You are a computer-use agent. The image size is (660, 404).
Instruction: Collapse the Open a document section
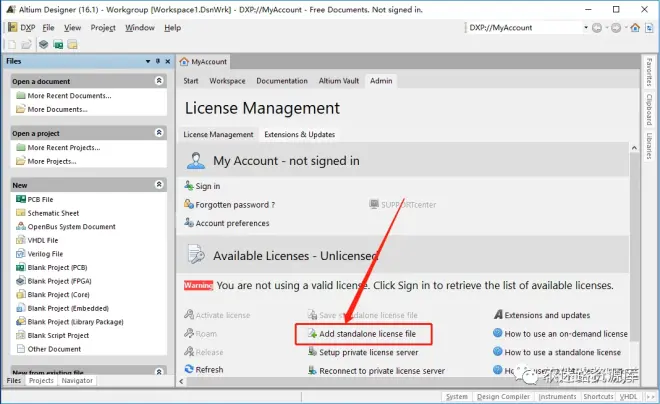point(159,80)
